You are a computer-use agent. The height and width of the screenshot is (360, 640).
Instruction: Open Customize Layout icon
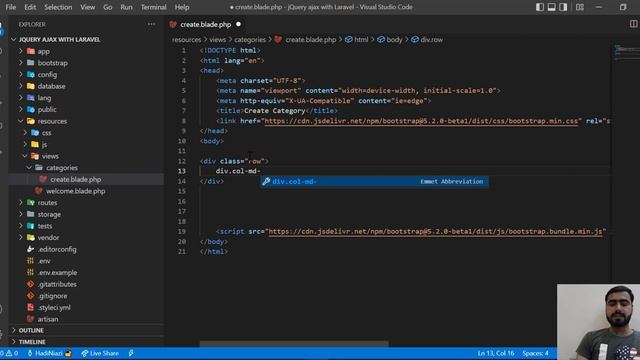point(580,7)
